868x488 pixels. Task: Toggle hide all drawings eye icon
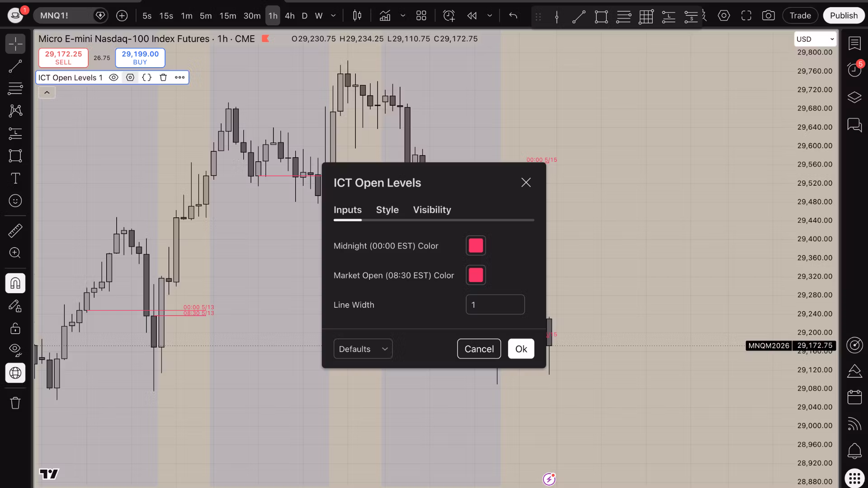click(15, 350)
